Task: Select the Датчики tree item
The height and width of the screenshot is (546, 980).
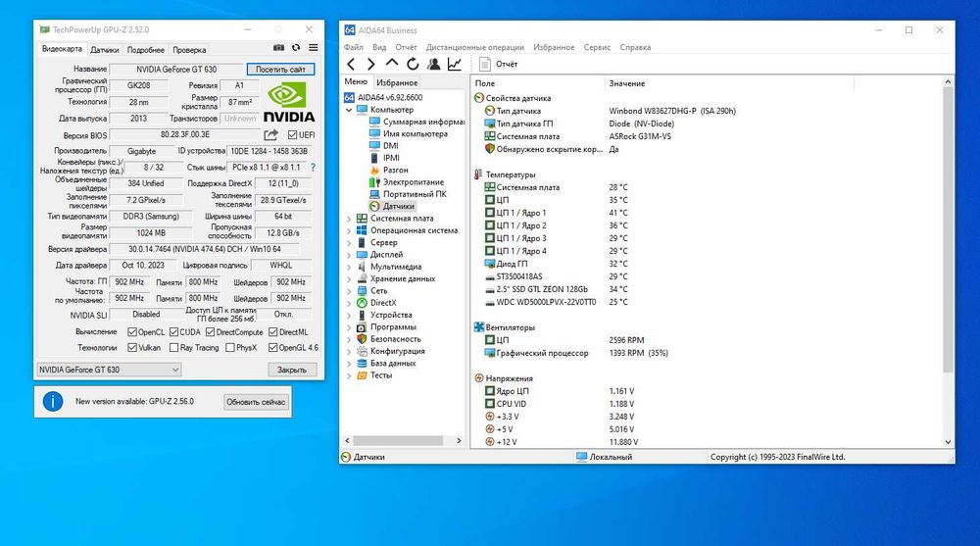Action: coord(392,206)
